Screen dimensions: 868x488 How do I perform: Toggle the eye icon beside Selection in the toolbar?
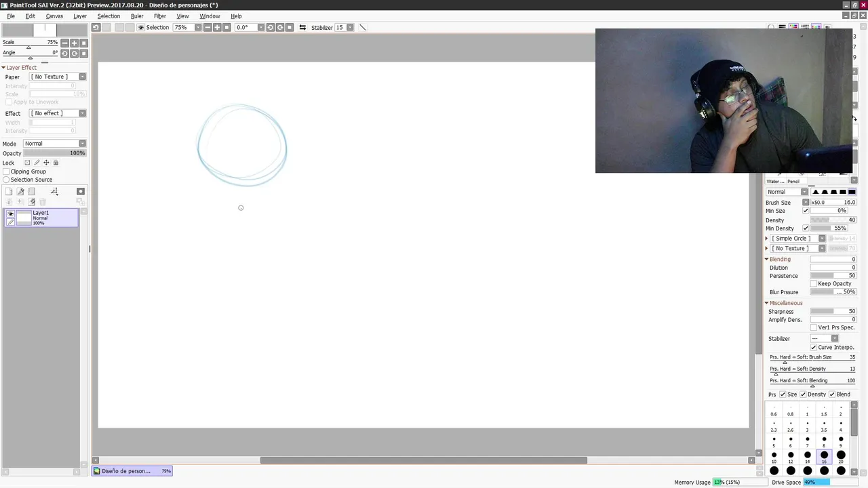pos(141,27)
